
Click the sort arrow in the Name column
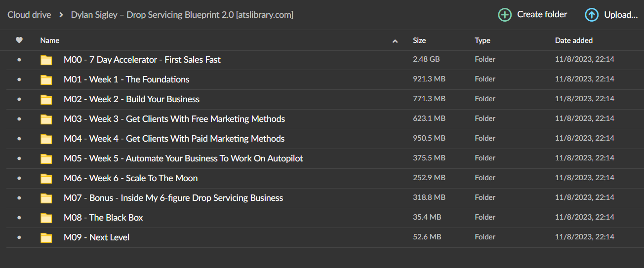click(395, 41)
